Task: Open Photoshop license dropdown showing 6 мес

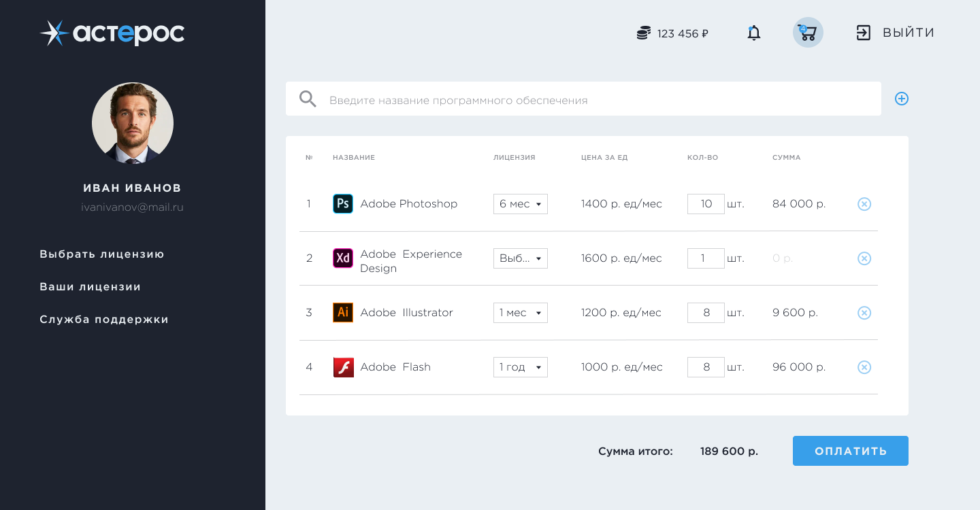Action: (x=521, y=204)
